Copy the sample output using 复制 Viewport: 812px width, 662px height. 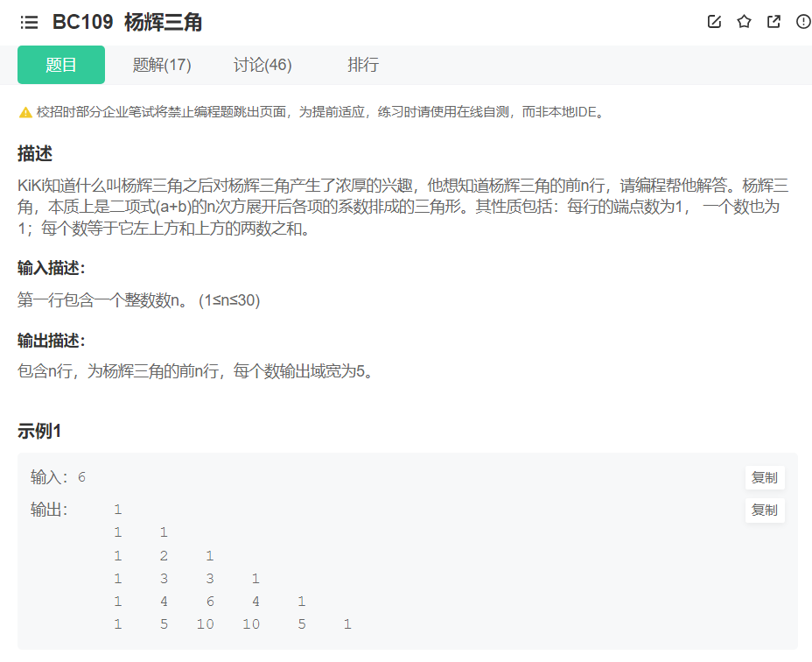pyautogui.click(x=764, y=511)
